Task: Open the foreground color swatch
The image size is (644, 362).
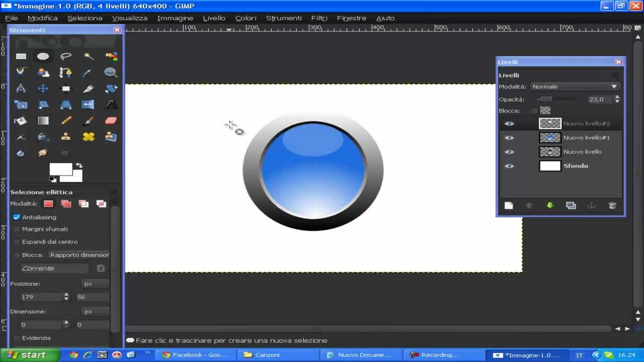Action: [60, 169]
